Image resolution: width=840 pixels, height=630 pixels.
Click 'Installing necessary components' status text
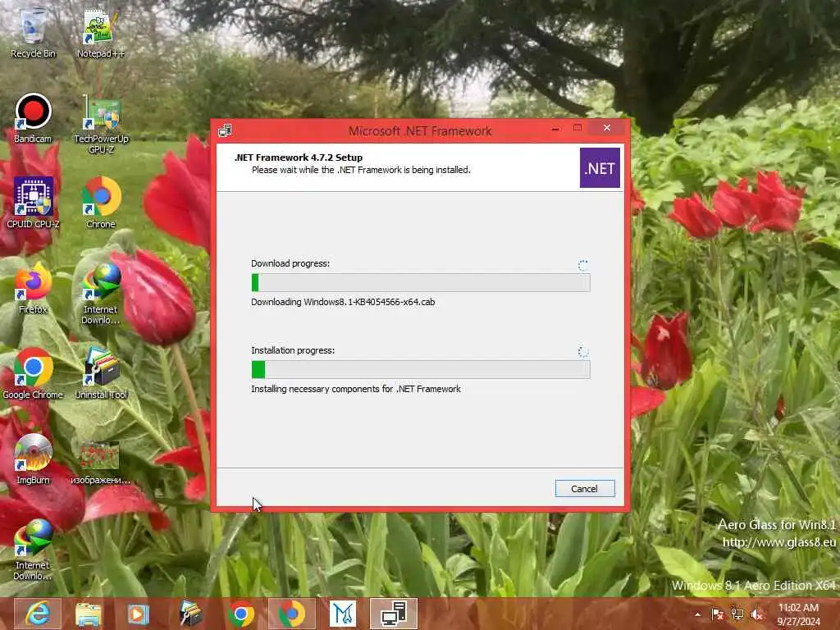(356, 389)
